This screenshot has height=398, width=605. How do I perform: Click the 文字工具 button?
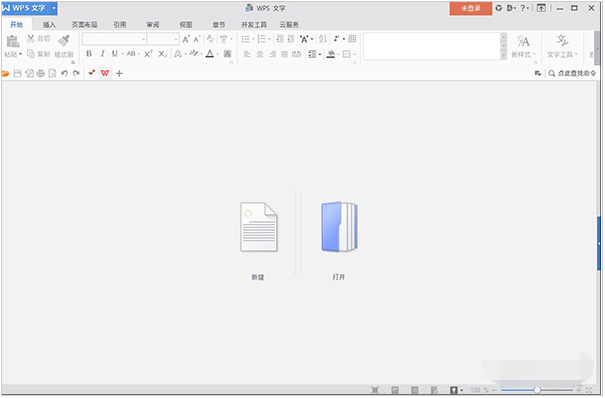point(562,46)
